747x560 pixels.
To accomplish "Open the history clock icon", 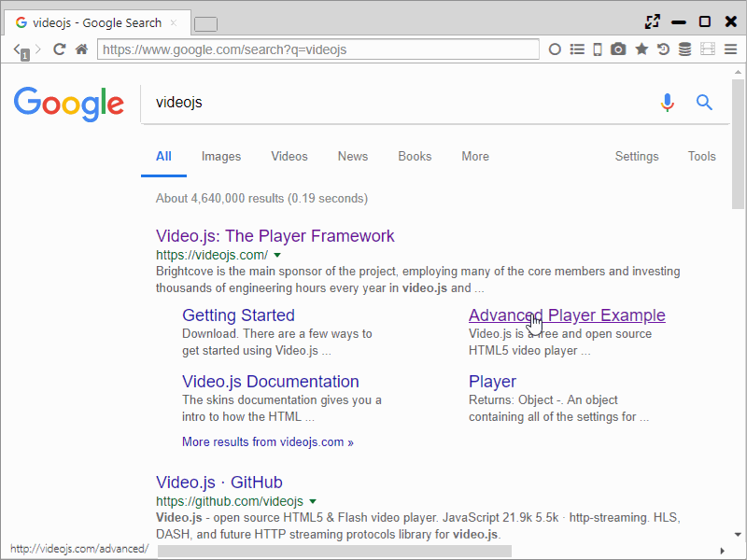I will coord(663,49).
